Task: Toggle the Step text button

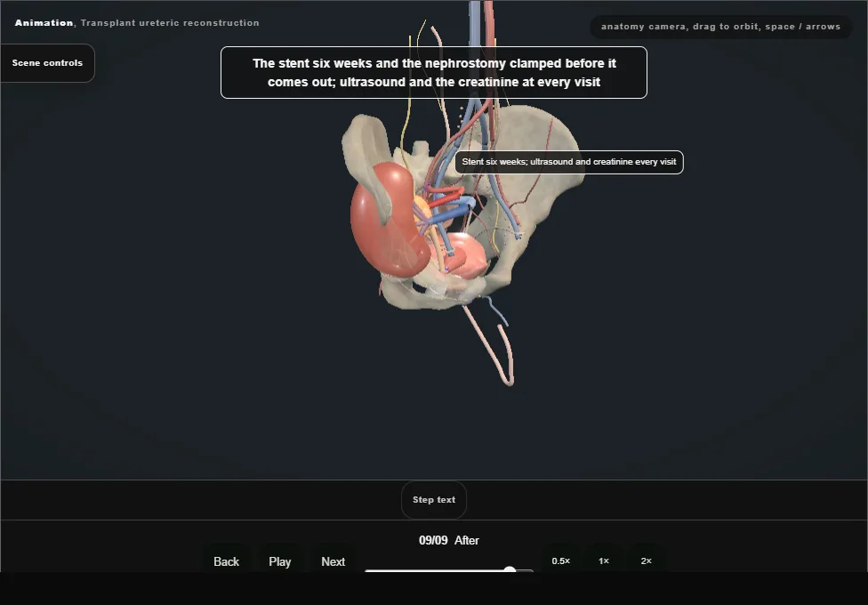Action: pos(434,500)
